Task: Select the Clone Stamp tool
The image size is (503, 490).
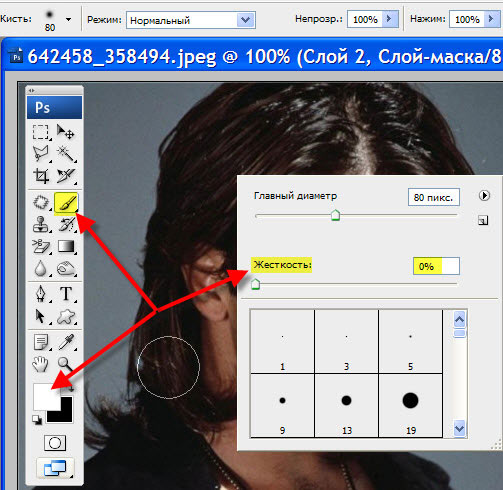Action: [41, 224]
